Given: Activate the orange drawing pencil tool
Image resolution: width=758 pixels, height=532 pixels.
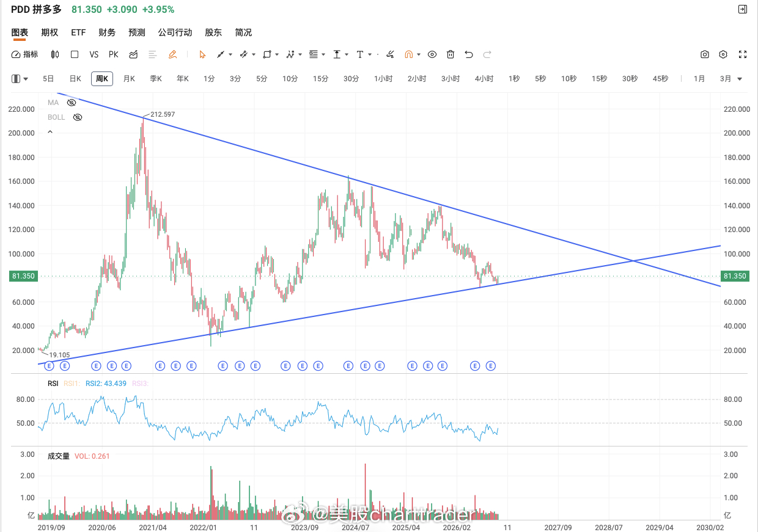Looking at the screenshot, I should (172, 54).
